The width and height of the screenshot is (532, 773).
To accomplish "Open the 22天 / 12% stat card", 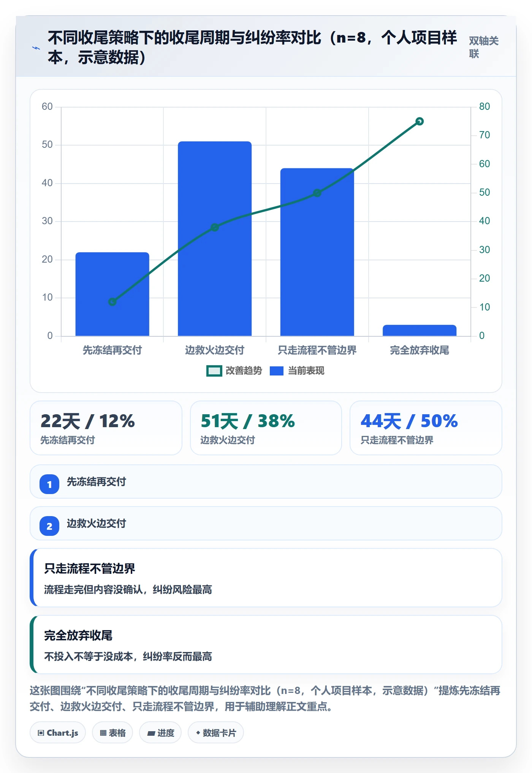I will pos(106,428).
